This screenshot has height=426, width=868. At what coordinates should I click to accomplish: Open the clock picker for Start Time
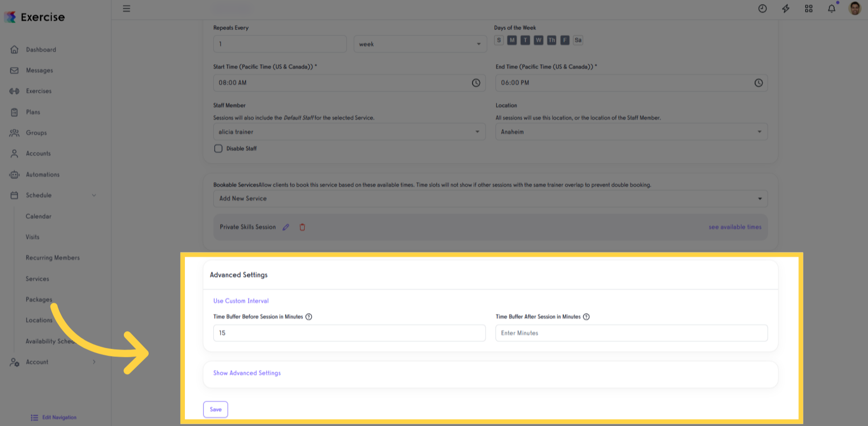[476, 83]
